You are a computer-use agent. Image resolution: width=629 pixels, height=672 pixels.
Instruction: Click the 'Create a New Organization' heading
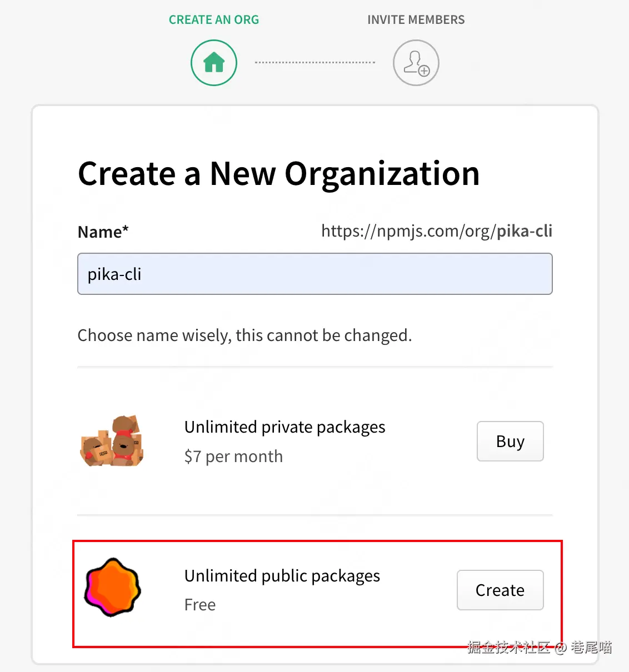(279, 174)
